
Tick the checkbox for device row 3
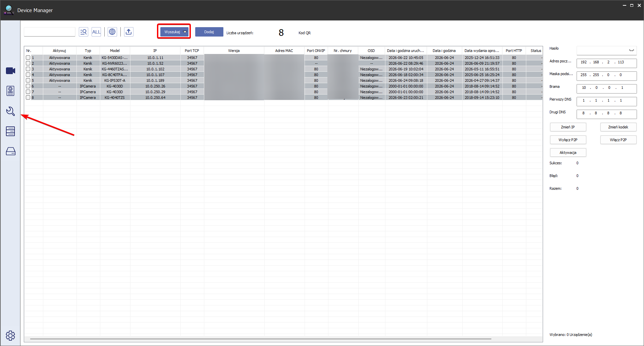[28, 69]
